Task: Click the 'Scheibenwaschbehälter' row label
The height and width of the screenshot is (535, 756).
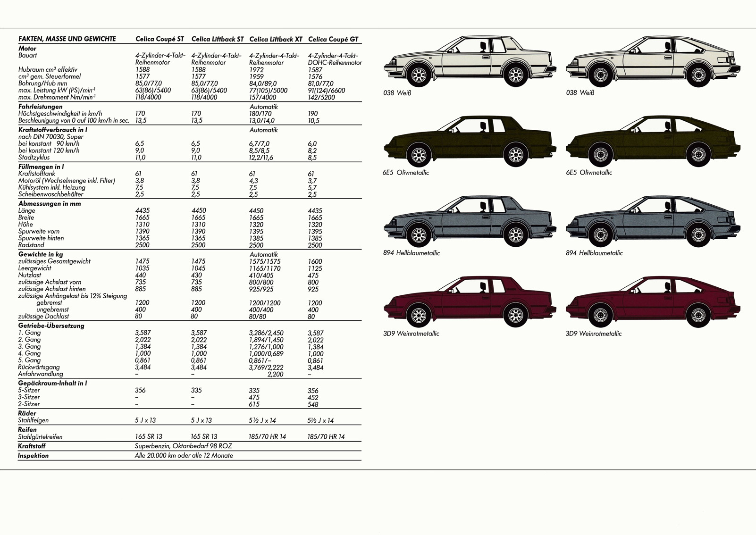Action: [x=51, y=194]
